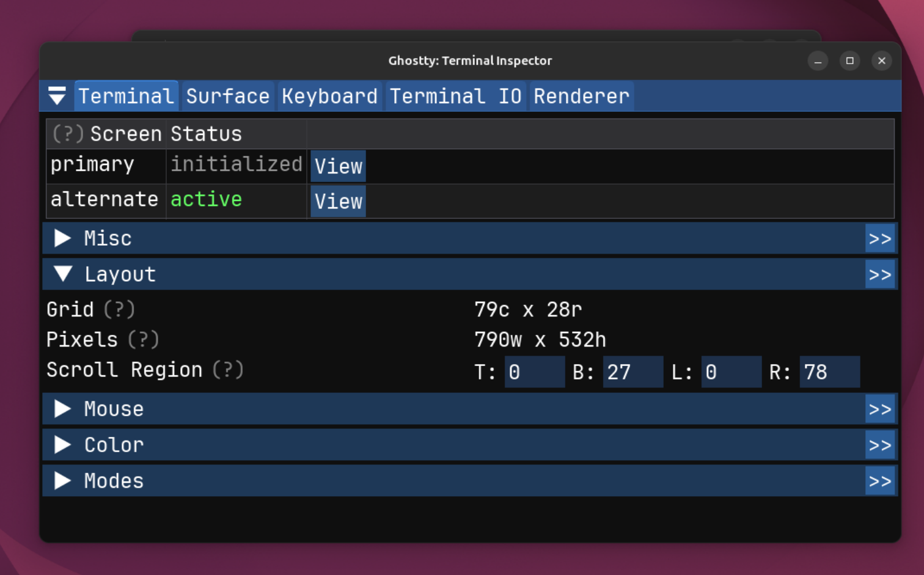Maximize the Terminal Inspector window
This screenshot has height=575, width=924.
(849, 60)
